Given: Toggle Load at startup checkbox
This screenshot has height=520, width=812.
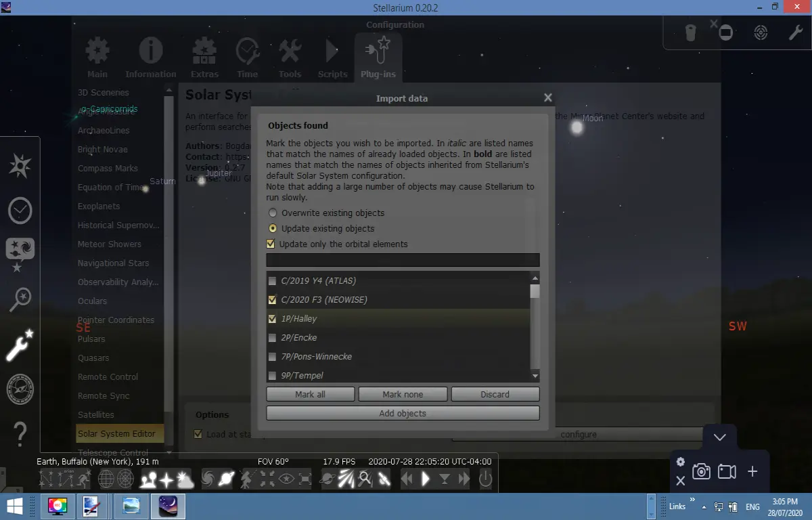Looking at the screenshot, I should point(198,434).
